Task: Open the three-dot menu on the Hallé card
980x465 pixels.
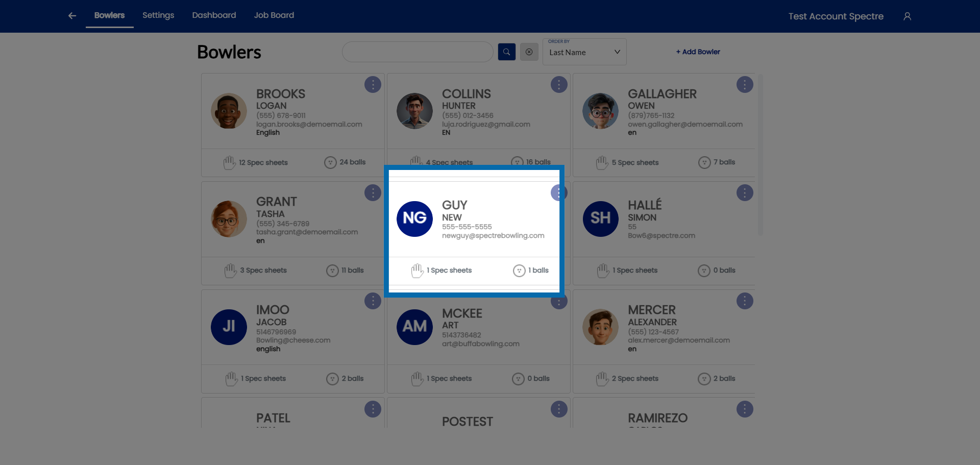Action: click(745, 192)
